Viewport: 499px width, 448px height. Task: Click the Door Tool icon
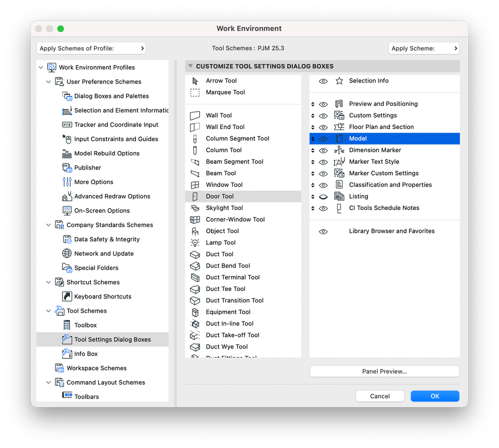click(195, 196)
